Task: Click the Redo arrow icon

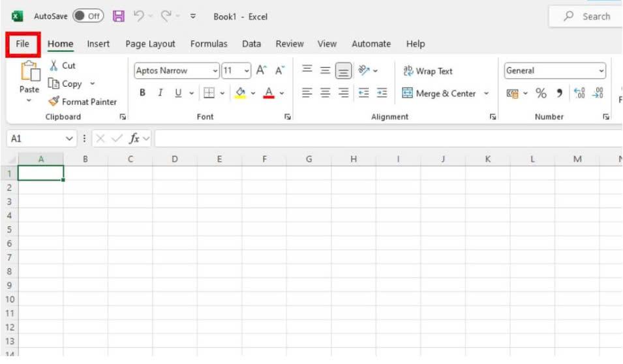Action: click(x=166, y=16)
